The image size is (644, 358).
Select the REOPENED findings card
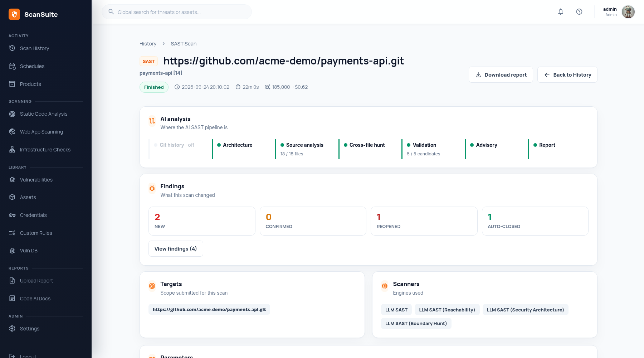(424, 221)
